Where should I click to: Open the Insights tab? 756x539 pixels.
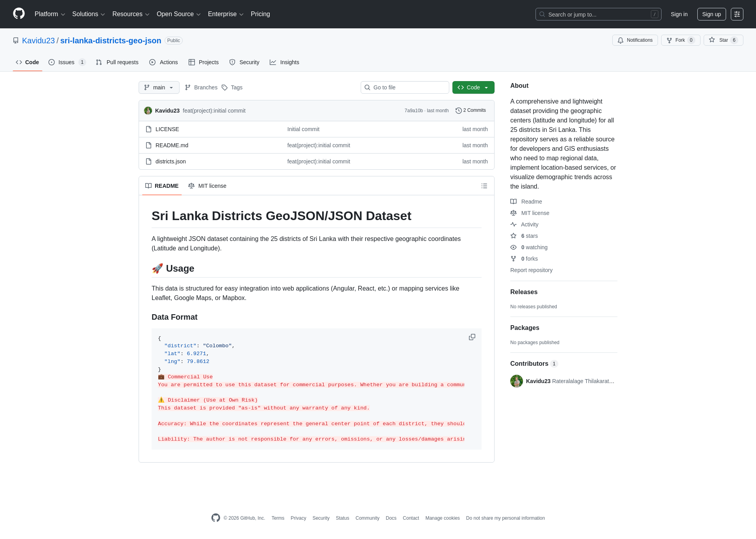click(x=284, y=62)
